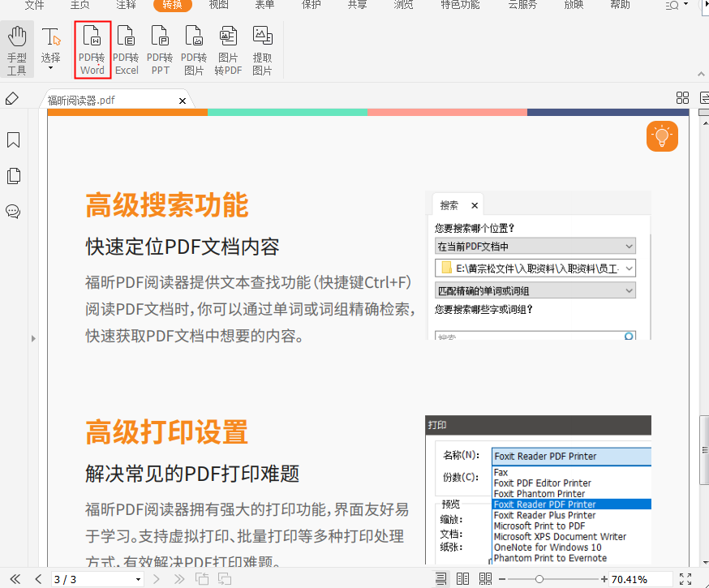Switch to facing pages layout
Screen dimensions: 709x588
(463, 578)
